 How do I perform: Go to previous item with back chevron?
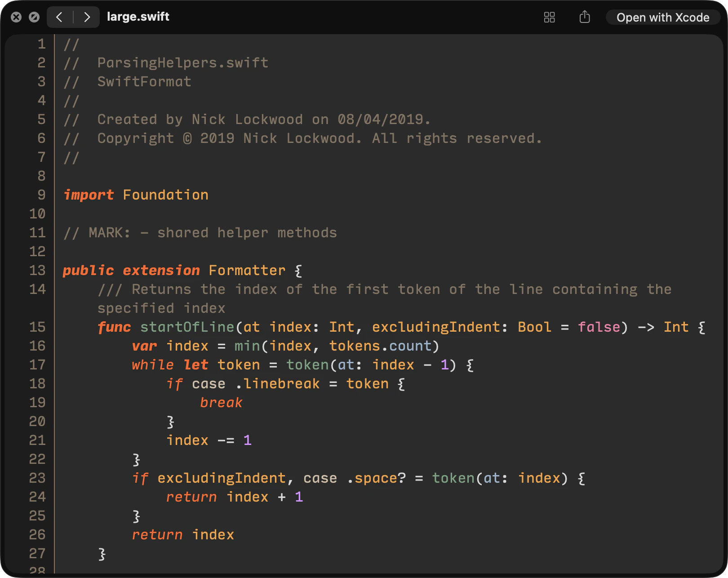[x=59, y=17]
